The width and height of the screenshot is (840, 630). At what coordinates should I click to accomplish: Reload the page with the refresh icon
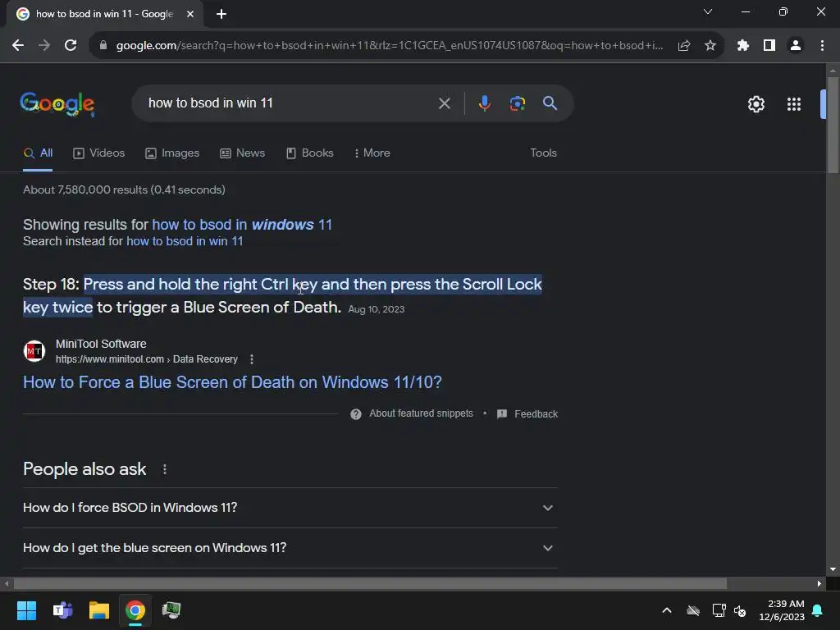coord(71,46)
